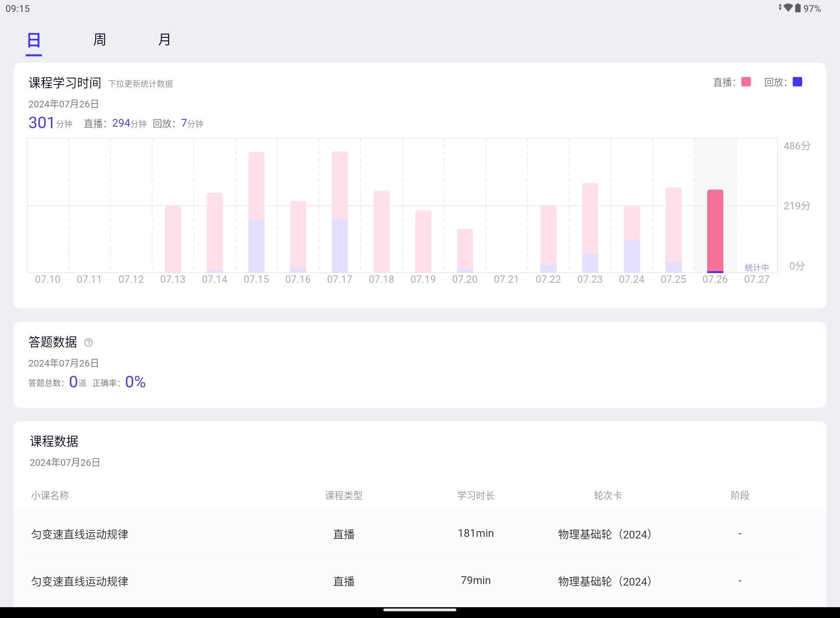Check the battery icon in status bar

tap(798, 8)
